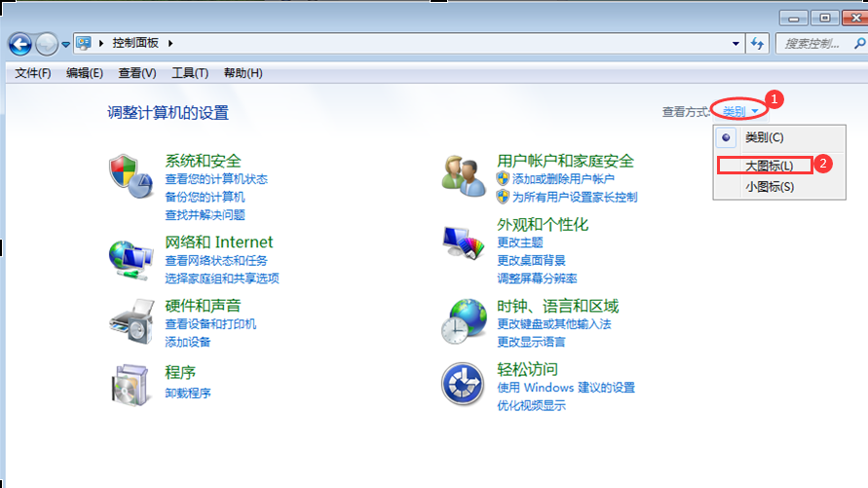This screenshot has width=868, height=488.
Task: Click 查看您的计算机状态 link
Action: coord(216,179)
